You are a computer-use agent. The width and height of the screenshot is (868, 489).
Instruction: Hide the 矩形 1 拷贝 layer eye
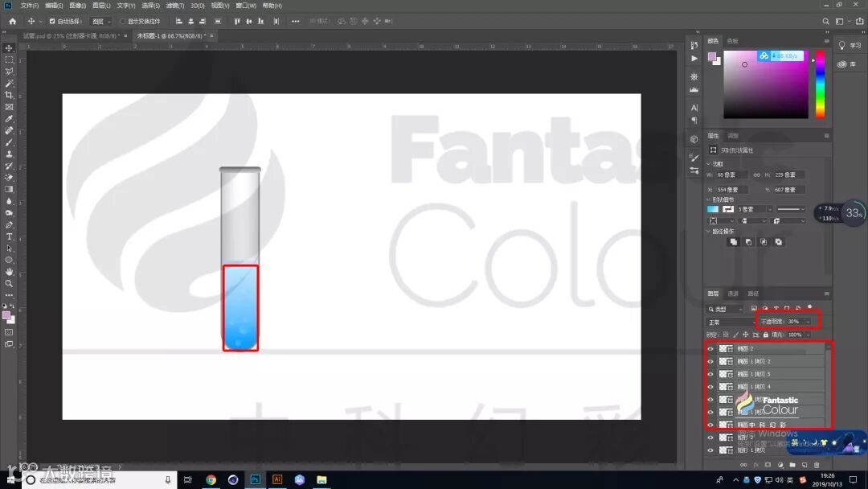tap(710, 450)
